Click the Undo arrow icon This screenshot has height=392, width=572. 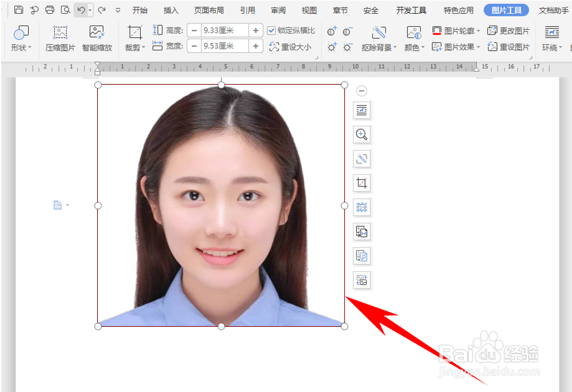point(81,10)
